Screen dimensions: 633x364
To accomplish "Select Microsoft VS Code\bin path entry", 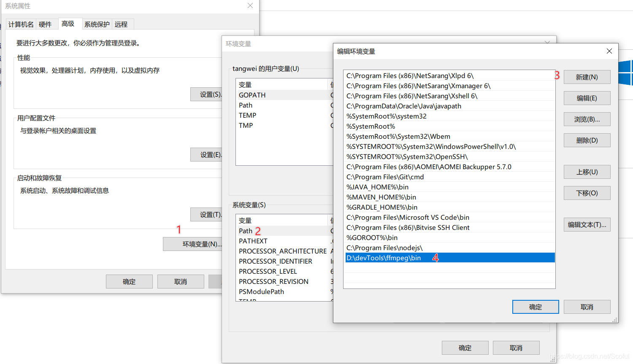I will [x=450, y=217].
